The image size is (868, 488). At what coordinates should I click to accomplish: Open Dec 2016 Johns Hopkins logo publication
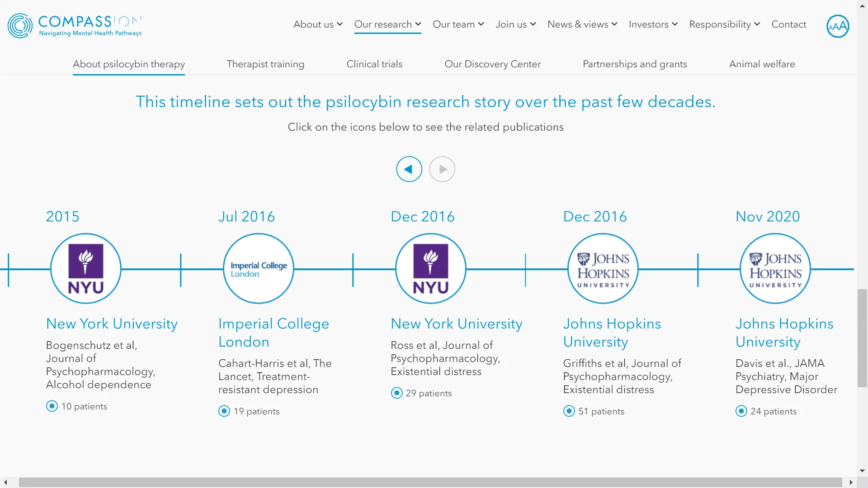(603, 268)
